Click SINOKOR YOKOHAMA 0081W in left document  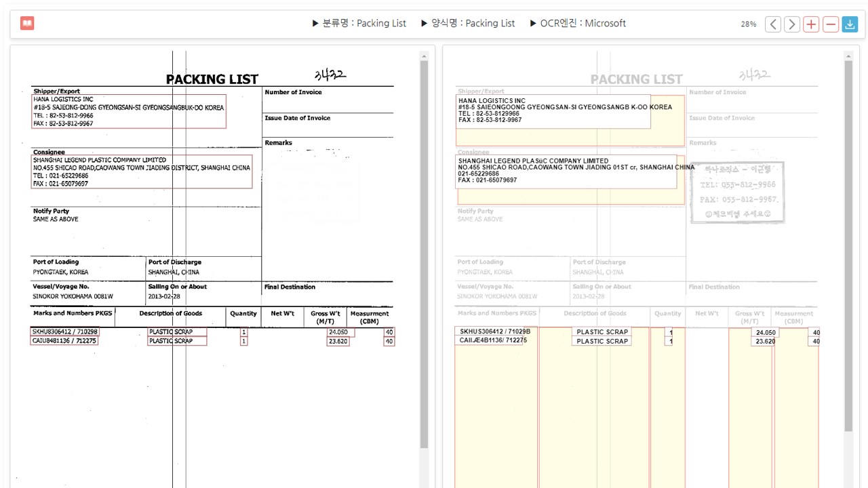tap(73, 296)
